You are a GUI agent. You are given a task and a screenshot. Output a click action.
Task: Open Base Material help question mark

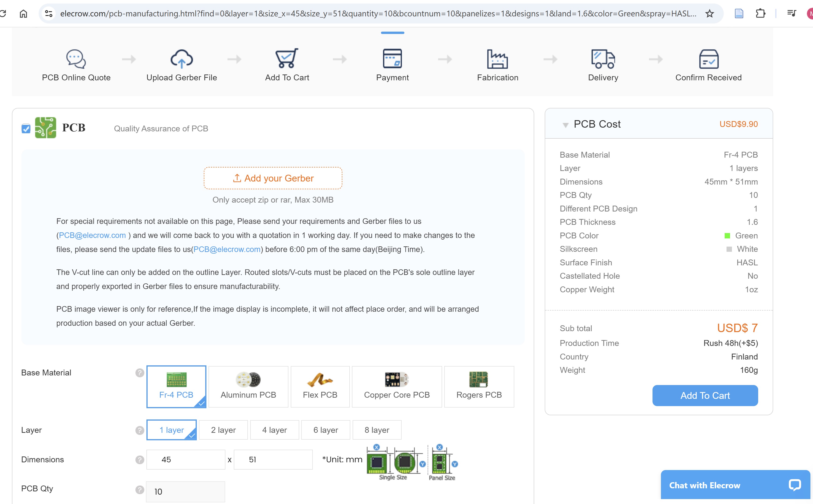click(x=140, y=373)
